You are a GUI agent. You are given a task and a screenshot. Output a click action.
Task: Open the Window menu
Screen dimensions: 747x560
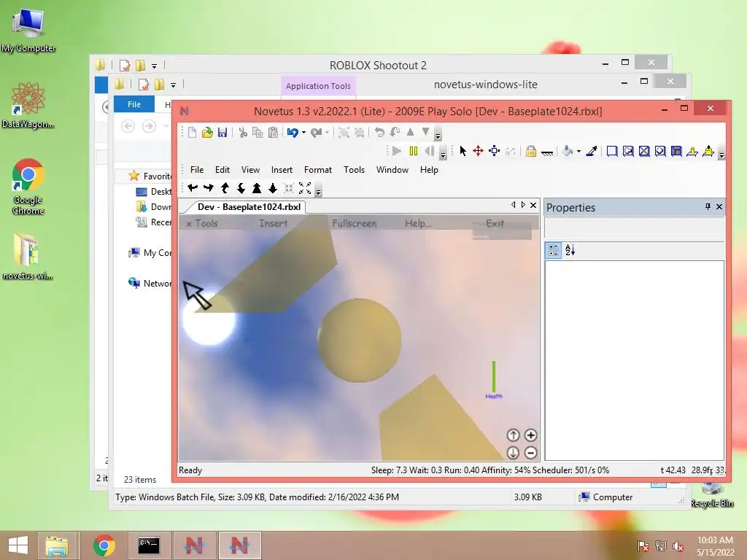(x=392, y=169)
